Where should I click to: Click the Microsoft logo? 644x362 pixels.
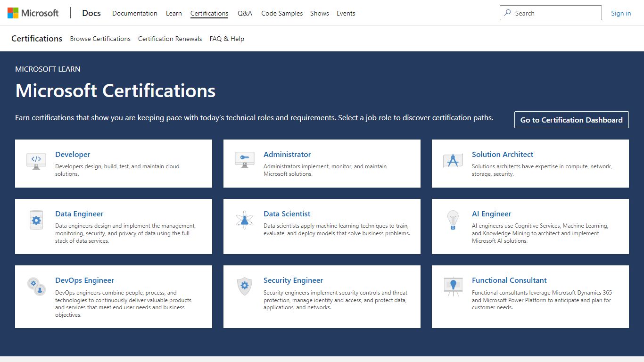tap(33, 13)
